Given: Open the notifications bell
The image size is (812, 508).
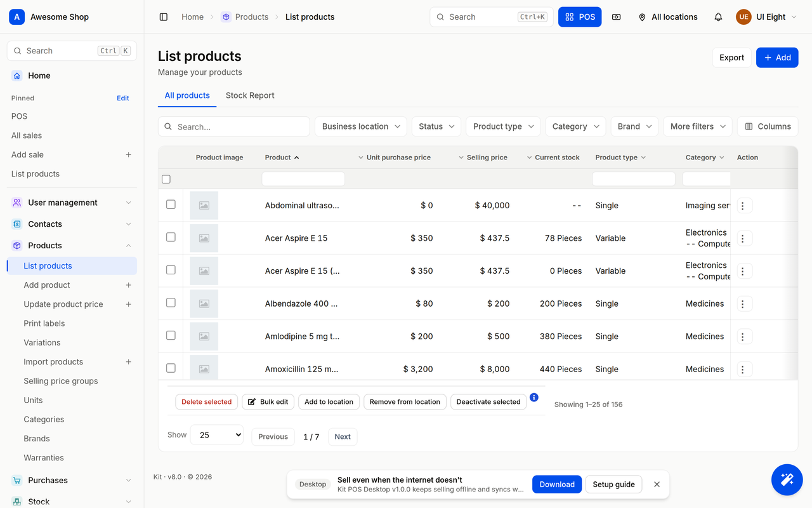Looking at the screenshot, I should click(718, 17).
